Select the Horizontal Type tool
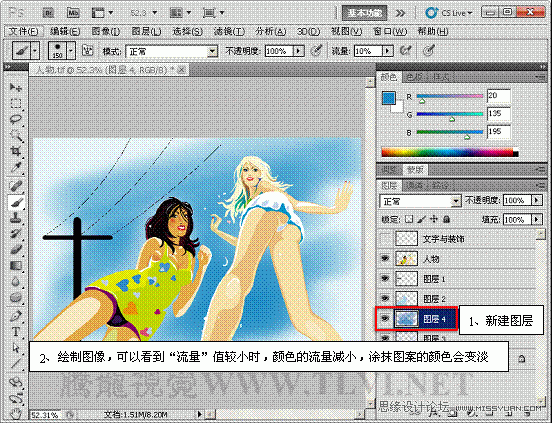The image size is (552, 423). (15, 332)
